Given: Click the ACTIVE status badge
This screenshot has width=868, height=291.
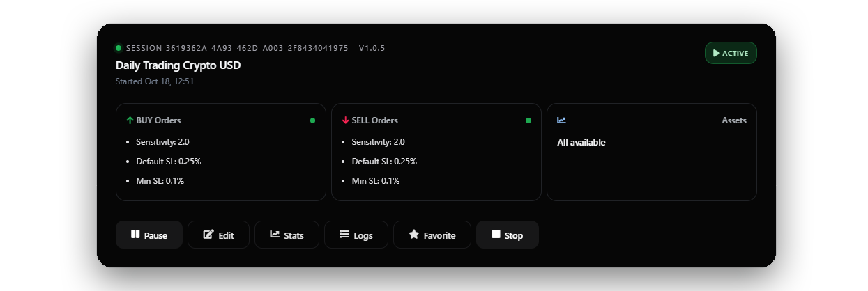Looking at the screenshot, I should tap(731, 53).
